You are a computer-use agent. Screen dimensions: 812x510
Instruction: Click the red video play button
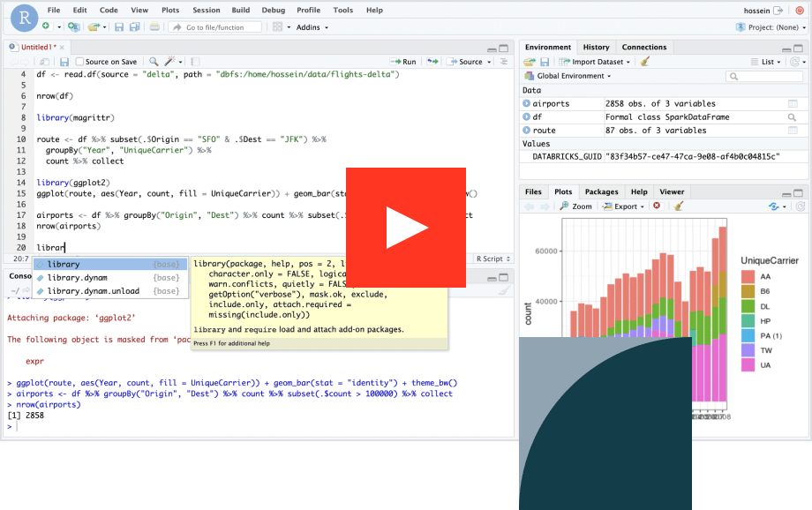pos(405,227)
